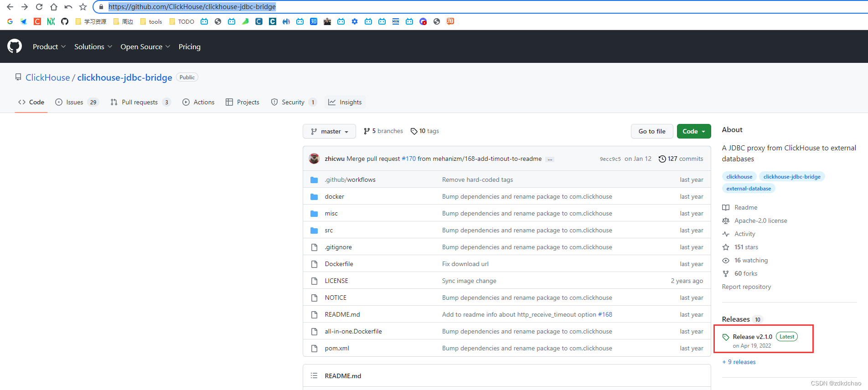Open the green Code dropdown button
The width and height of the screenshot is (868, 390).
coord(694,131)
